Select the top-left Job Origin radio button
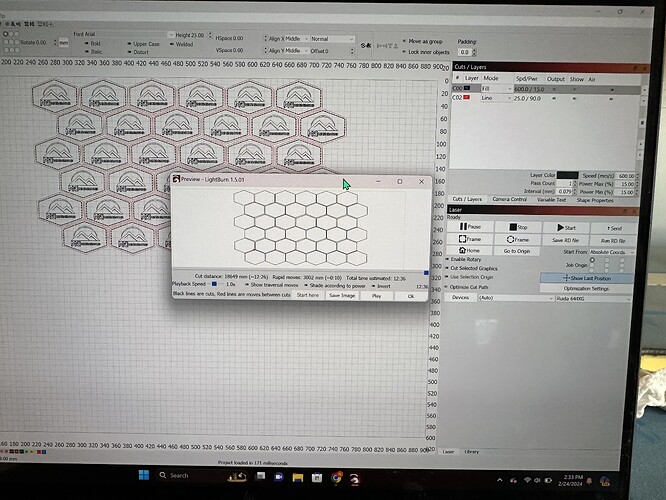 click(592, 260)
